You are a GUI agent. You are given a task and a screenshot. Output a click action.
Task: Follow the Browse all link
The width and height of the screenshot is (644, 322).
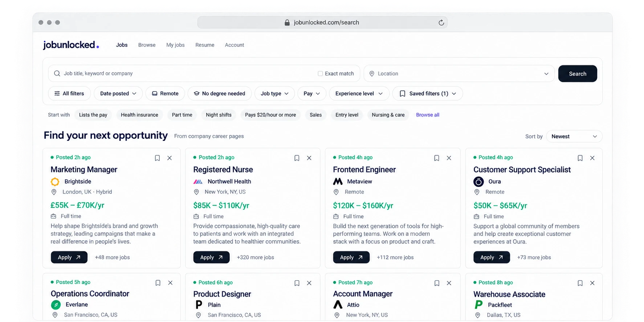pyautogui.click(x=428, y=115)
